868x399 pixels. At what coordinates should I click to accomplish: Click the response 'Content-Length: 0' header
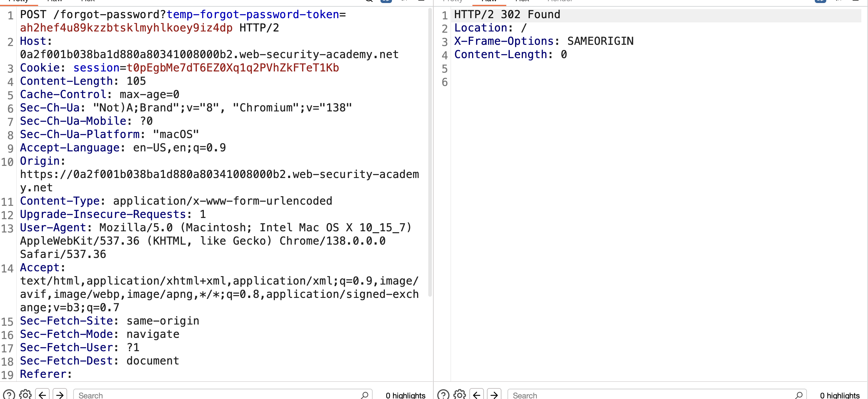[x=511, y=54]
